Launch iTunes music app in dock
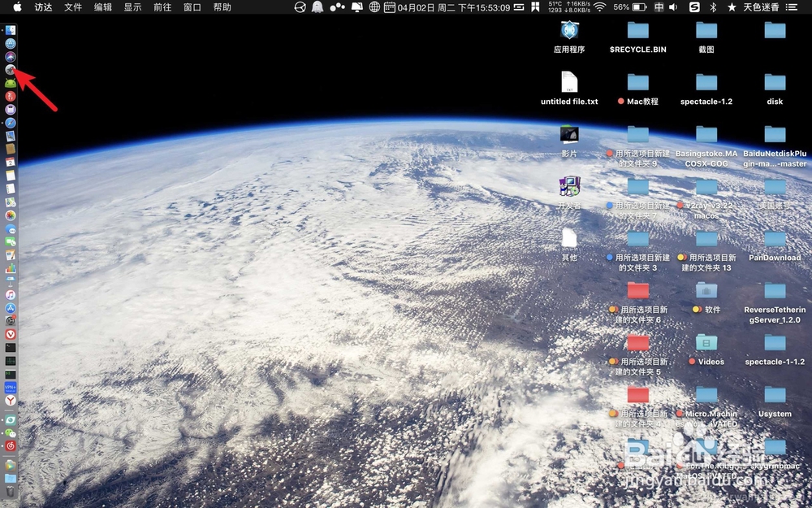 coord(11,294)
